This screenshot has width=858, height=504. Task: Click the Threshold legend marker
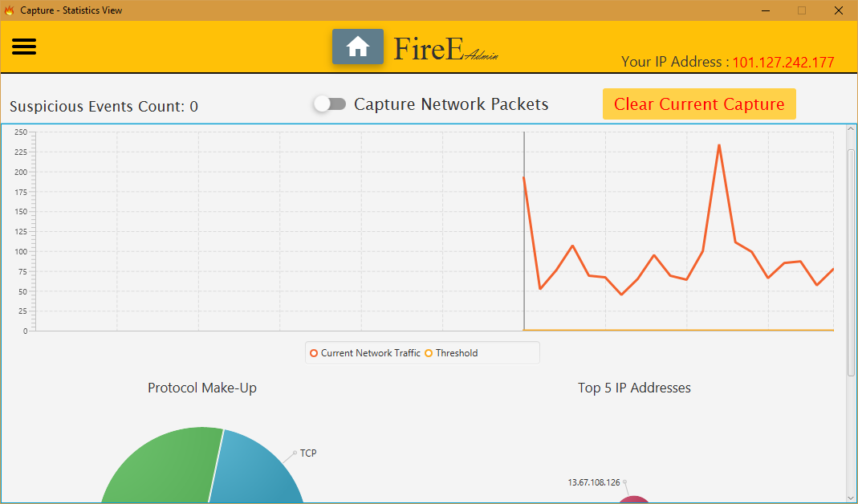click(429, 353)
